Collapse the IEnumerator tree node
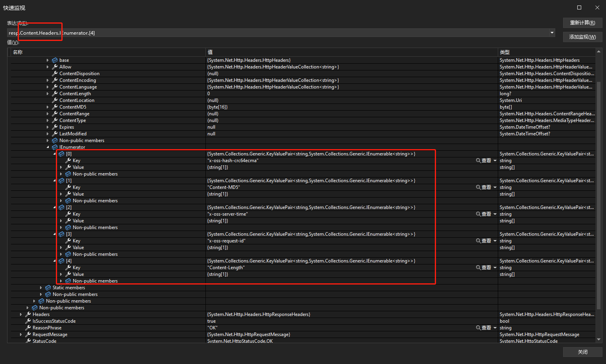Viewport: 606px width, 364px height. 48,147
